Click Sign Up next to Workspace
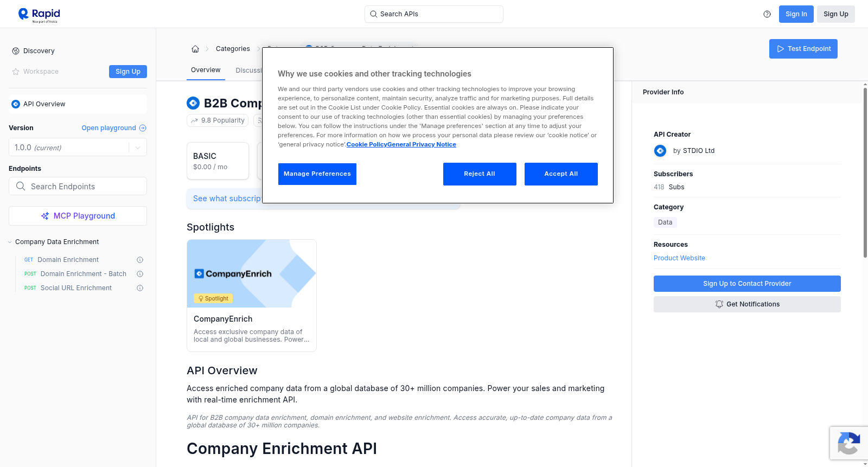868x467 pixels. 128,72
